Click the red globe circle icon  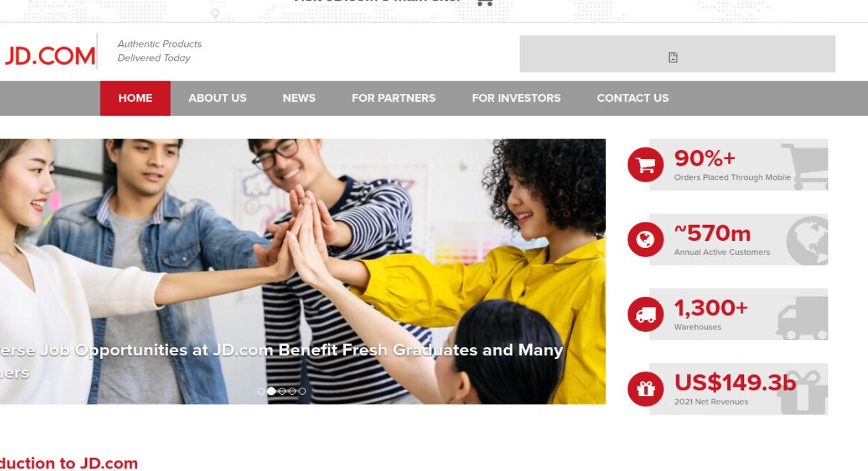[646, 240]
